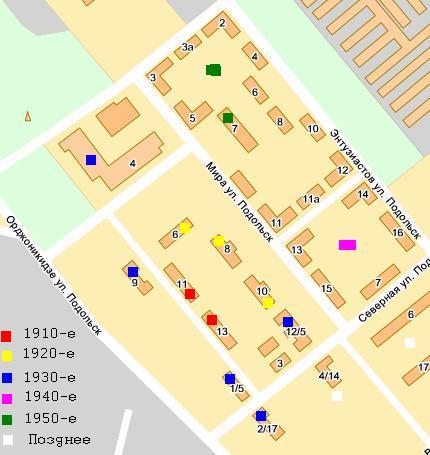
Task: Select the green 1950-е legend swatch
Action: point(7,420)
